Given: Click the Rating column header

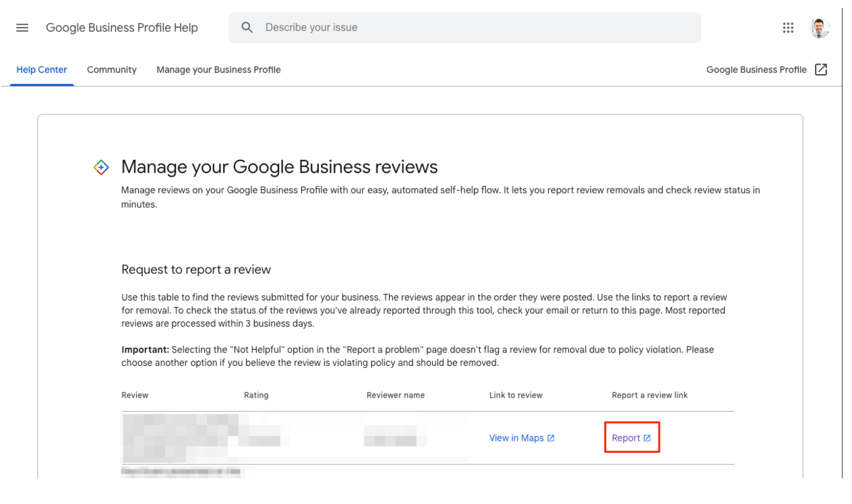Looking at the screenshot, I should coord(256,396).
